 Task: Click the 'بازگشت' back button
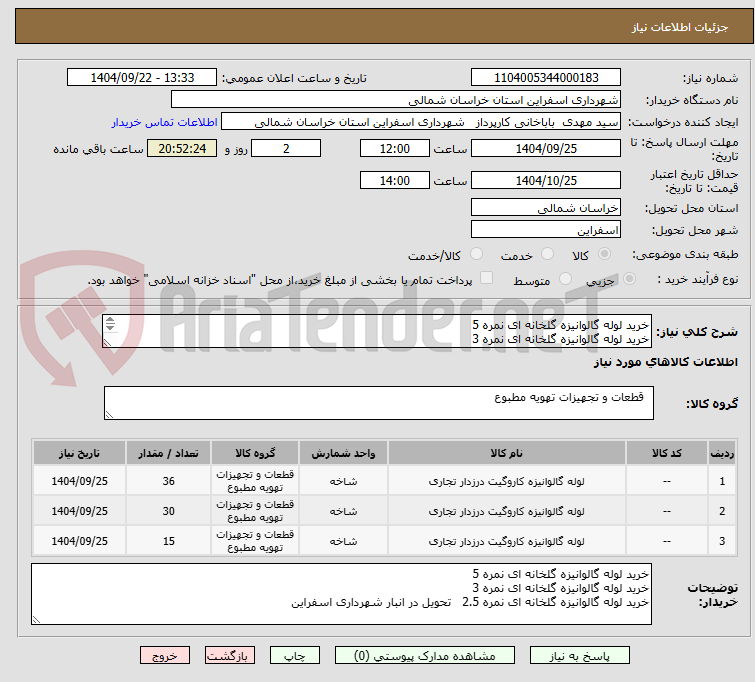click(x=231, y=656)
